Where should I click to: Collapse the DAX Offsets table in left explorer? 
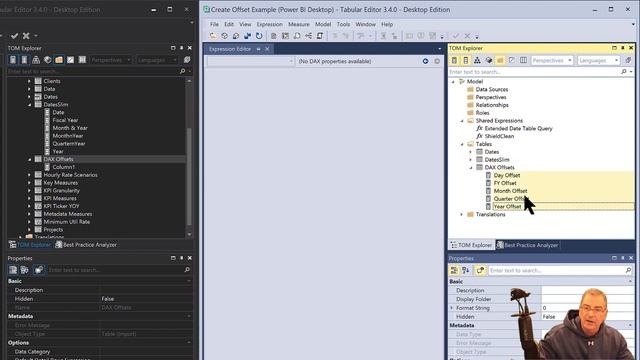click(29, 159)
